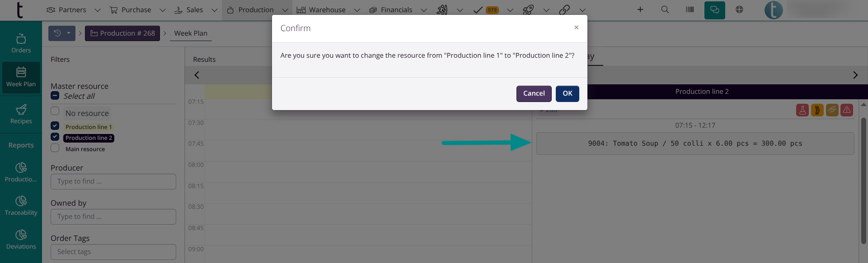The image size is (868, 263).
Task: Click the scrollbar up arrow on right
Action: pyautogui.click(x=863, y=105)
